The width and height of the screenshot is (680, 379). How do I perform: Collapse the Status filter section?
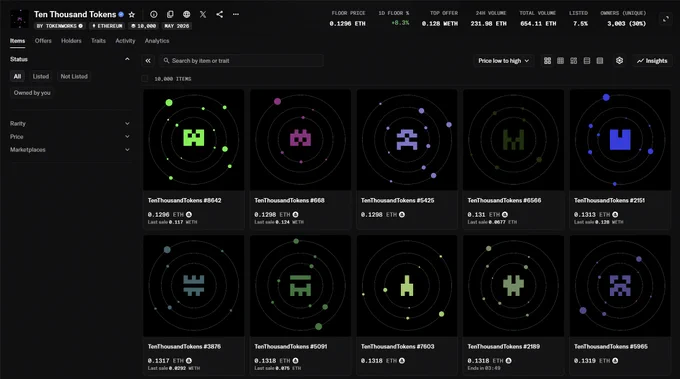click(x=127, y=59)
